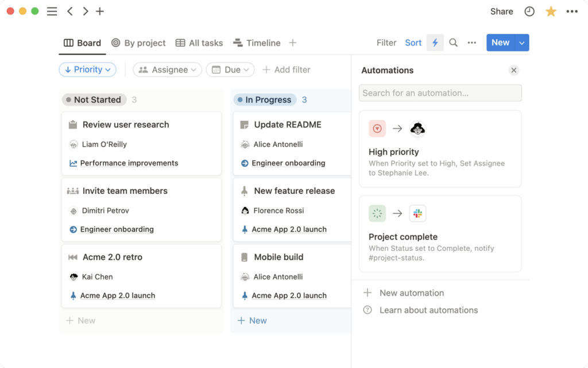Click Learn about automations
Image resolution: width=588 pixels, height=368 pixels.
pos(428,310)
